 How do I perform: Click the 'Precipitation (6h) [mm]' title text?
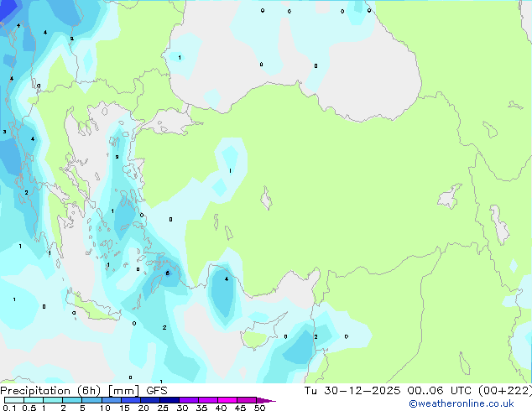pos(70,391)
